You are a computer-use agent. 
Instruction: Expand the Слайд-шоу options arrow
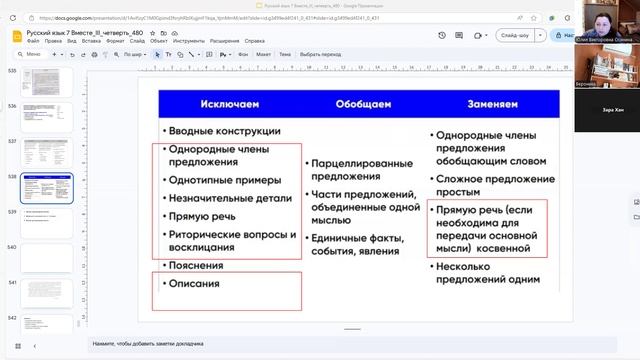[540, 36]
